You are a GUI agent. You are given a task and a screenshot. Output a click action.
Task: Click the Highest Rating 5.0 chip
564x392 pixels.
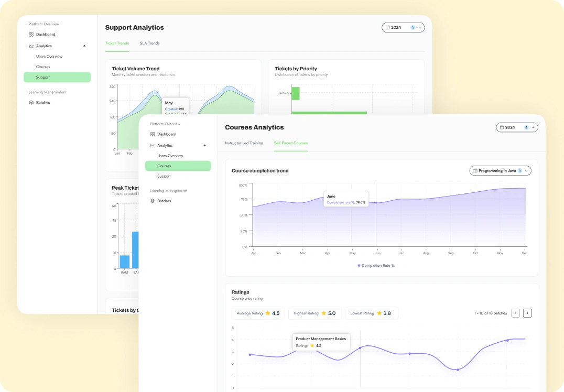[x=314, y=313]
